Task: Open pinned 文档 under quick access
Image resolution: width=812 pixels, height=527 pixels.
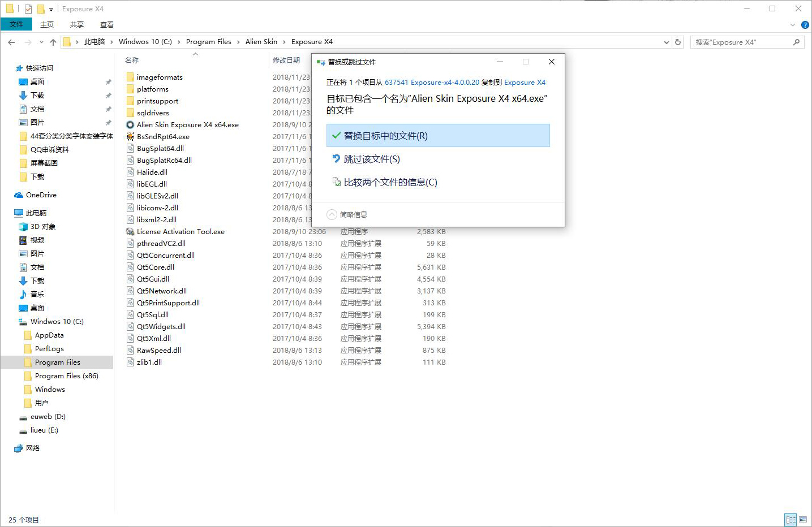Action: click(37, 109)
